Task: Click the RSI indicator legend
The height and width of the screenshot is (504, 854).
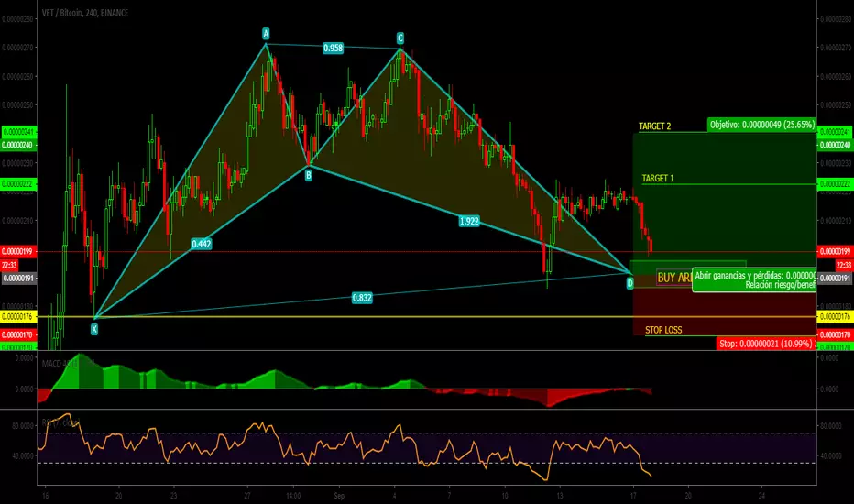Action: point(60,422)
